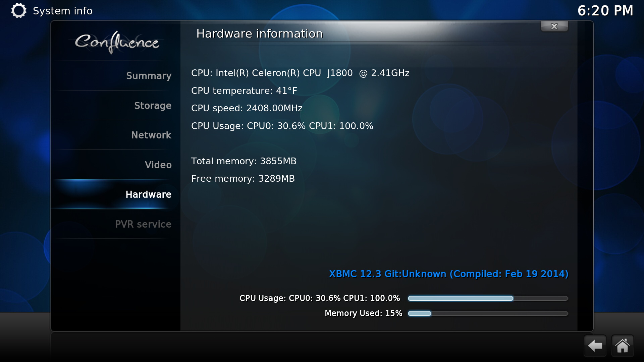Open the PVR service section

click(116, 224)
